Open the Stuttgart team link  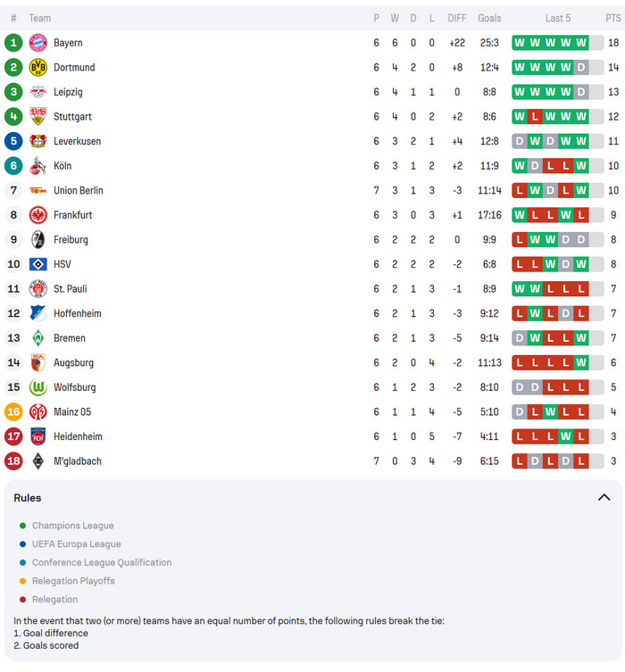pos(72,117)
